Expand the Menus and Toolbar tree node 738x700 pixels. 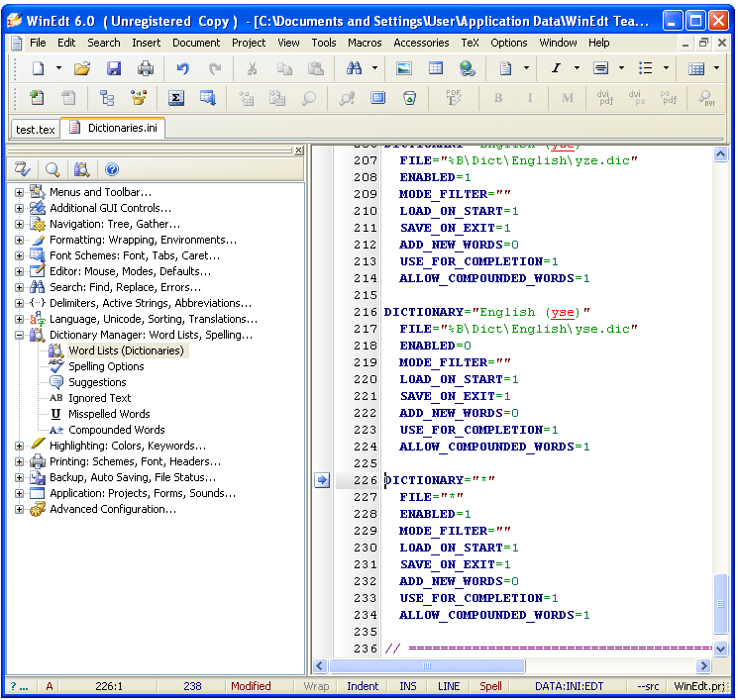(x=19, y=192)
